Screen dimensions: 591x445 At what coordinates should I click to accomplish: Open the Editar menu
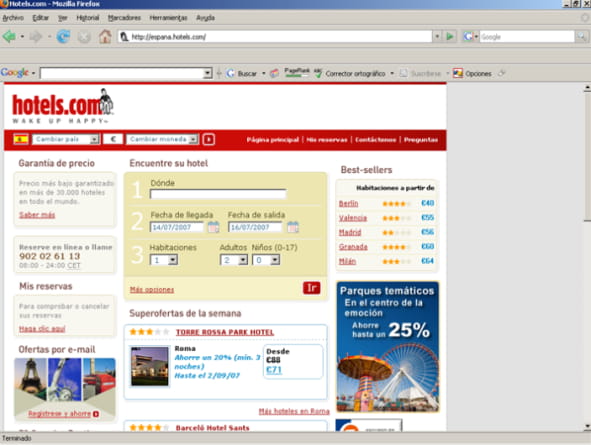pos(40,18)
